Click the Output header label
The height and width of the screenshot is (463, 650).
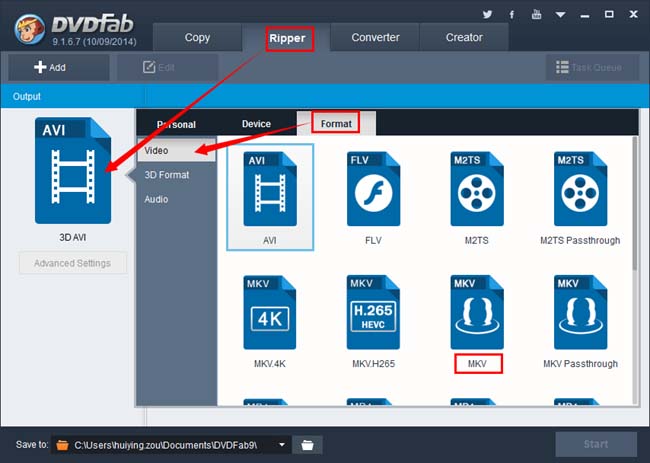click(27, 97)
